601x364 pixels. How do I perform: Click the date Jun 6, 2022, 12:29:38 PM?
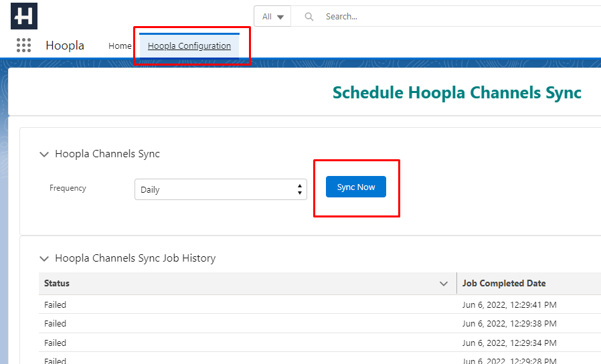[x=509, y=323]
